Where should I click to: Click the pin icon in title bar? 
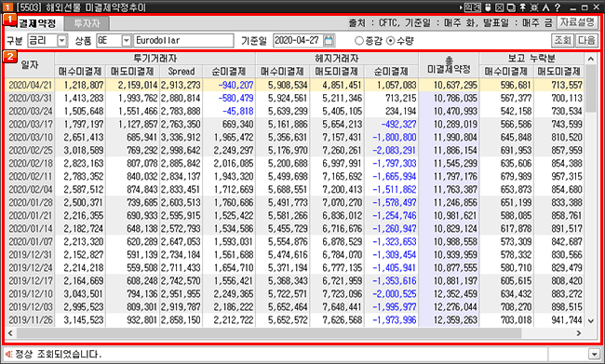[522, 7]
